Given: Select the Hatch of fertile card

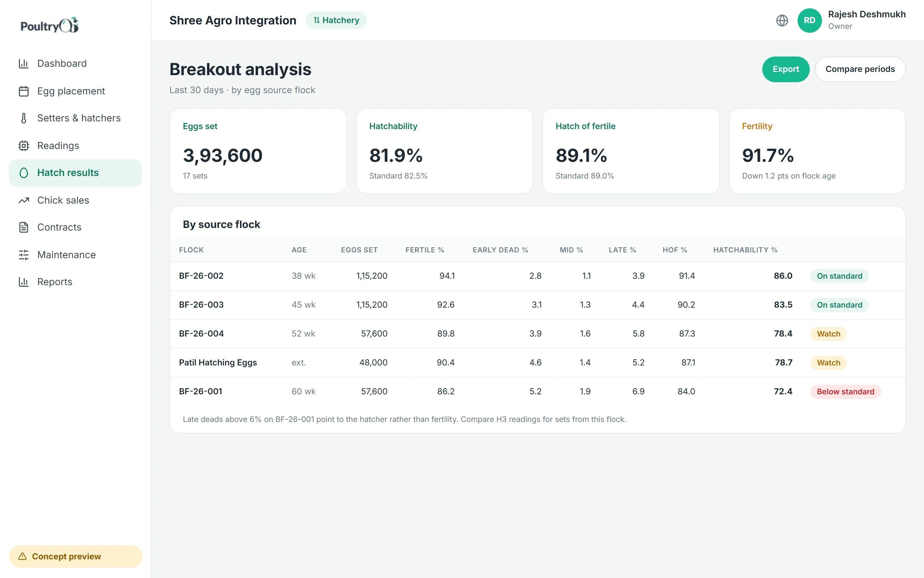Looking at the screenshot, I should 631,151.
